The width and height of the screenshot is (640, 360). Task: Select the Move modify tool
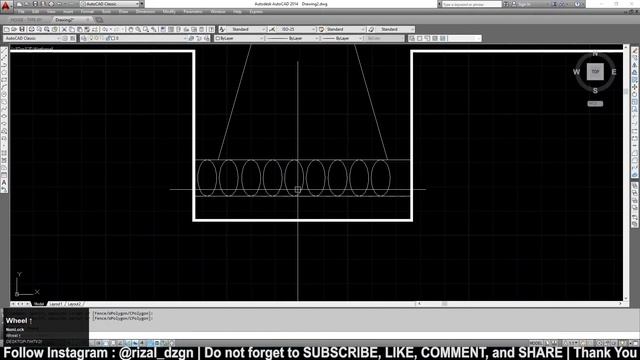tap(635, 87)
